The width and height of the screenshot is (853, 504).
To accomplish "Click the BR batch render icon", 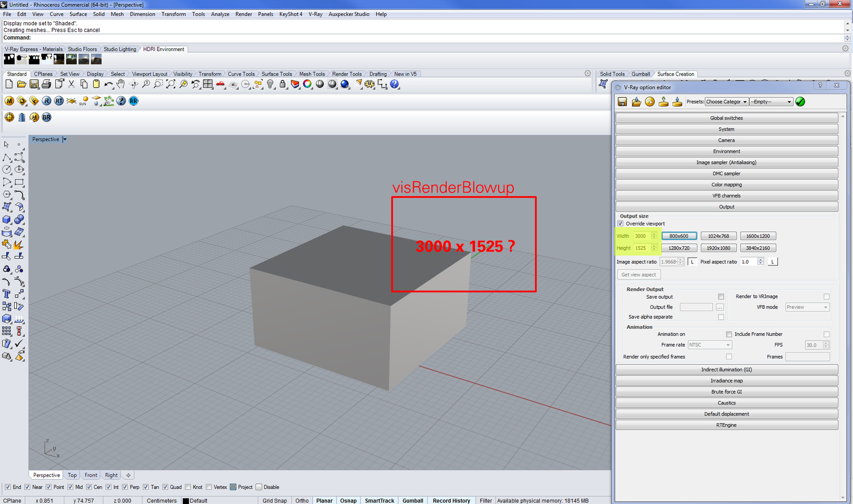I will (x=46, y=117).
